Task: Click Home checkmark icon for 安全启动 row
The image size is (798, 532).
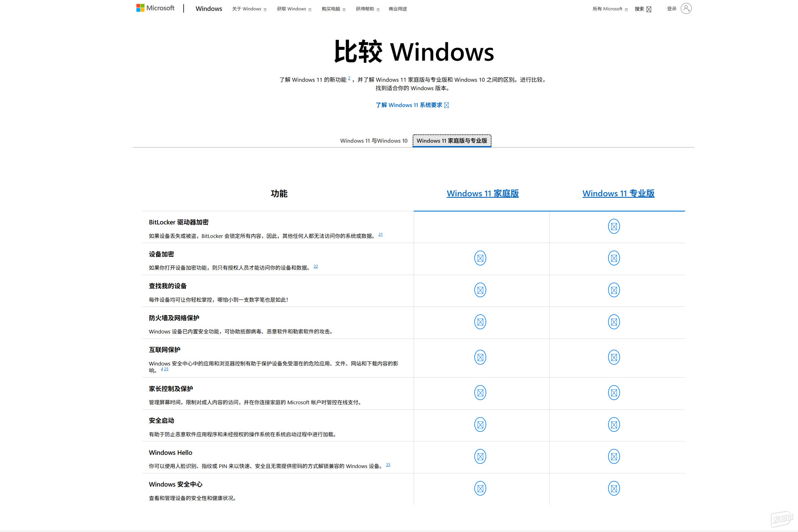Action: point(480,425)
